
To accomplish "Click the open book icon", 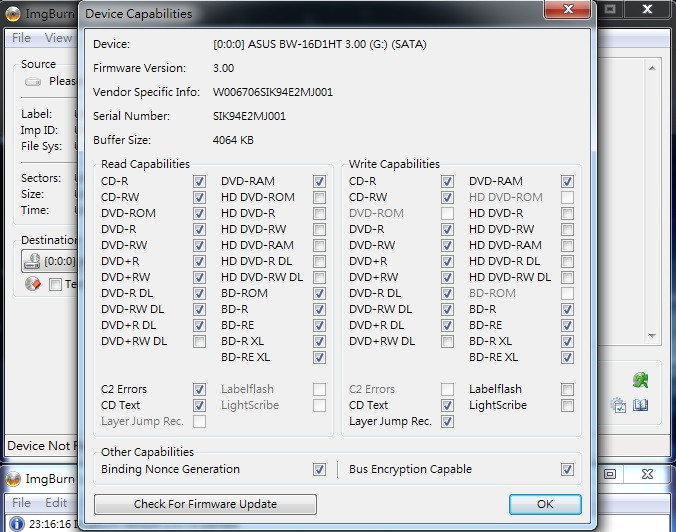I will [x=641, y=405].
